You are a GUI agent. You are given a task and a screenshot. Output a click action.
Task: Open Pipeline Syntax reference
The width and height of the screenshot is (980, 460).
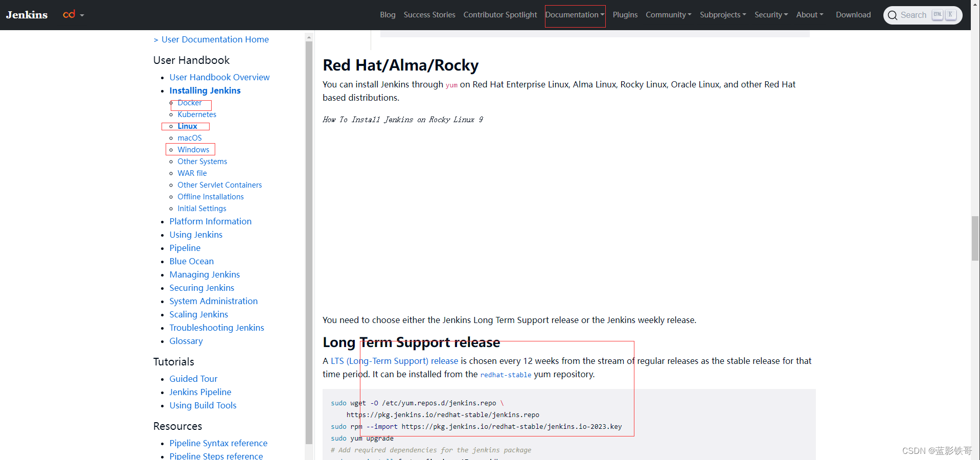(218, 443)
